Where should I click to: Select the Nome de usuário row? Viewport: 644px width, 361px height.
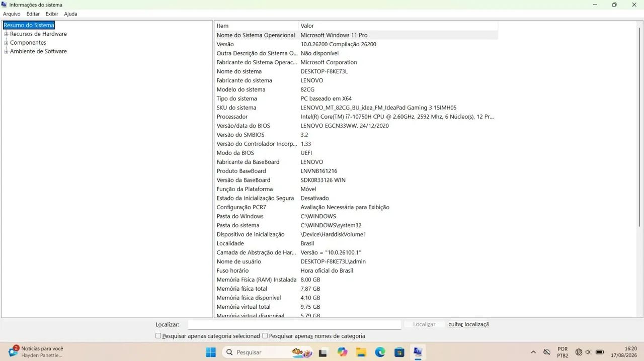356,261
